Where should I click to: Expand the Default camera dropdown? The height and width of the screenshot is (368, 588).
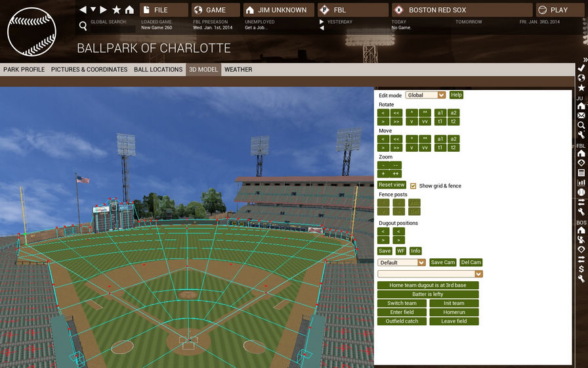(x=402, y=262)
